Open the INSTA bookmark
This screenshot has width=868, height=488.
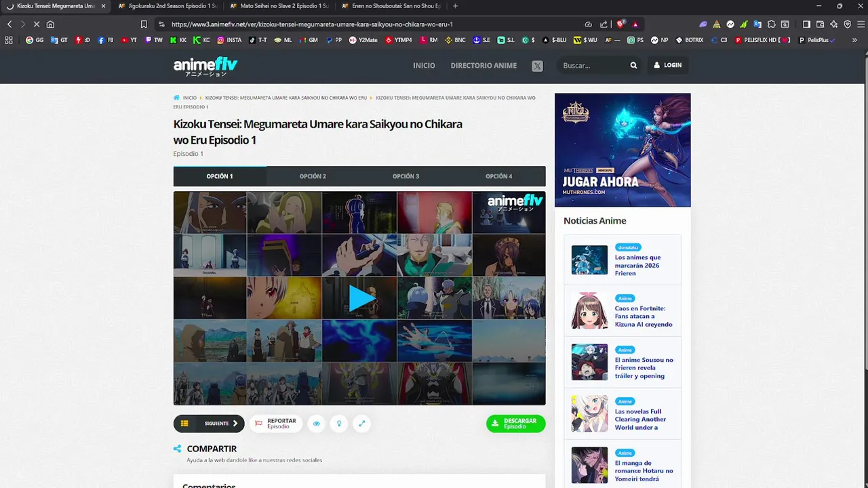pos(229,40)
